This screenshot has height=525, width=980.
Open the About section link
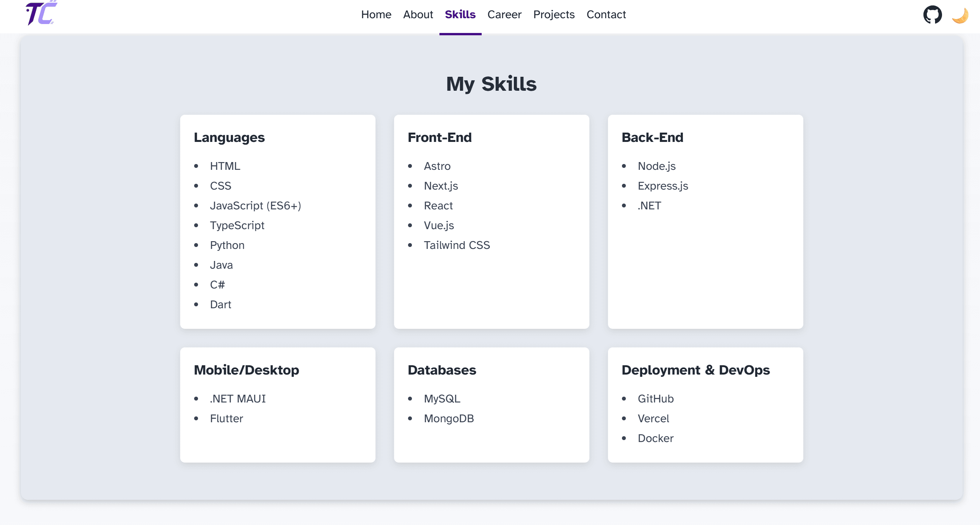coord(418,15)
